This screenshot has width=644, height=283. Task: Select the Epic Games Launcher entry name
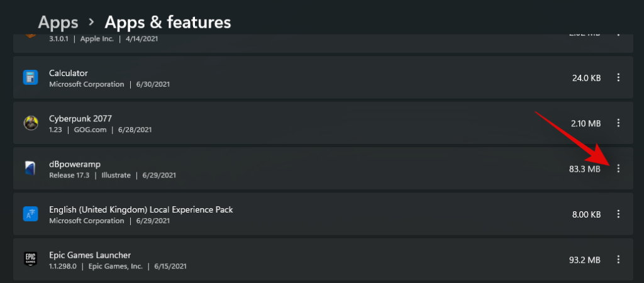[90, 255]
